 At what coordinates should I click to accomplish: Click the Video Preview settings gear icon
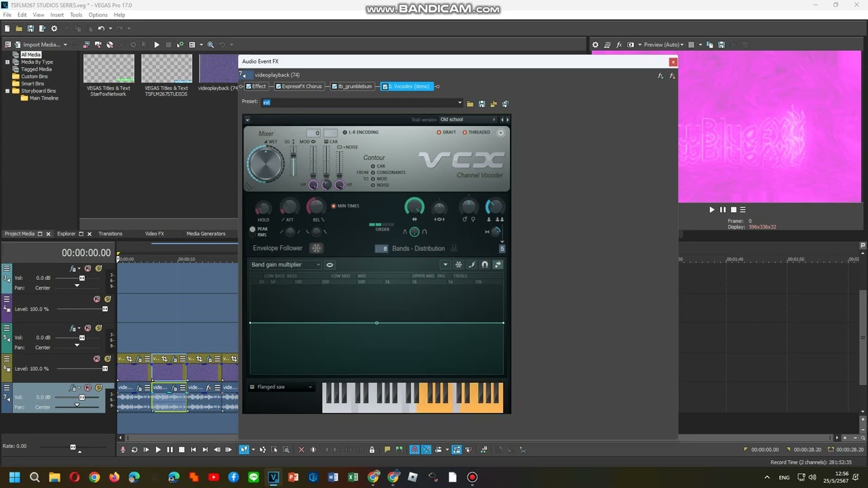[x=595, y=45]
